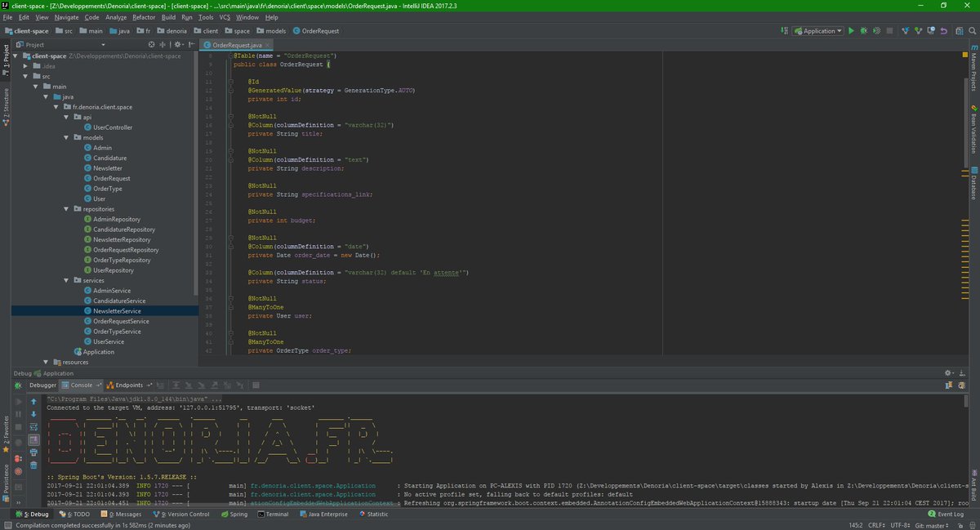Open the Refactor menu
The width and height of the screenshot is (980, 530).
(x=144, y=17)
